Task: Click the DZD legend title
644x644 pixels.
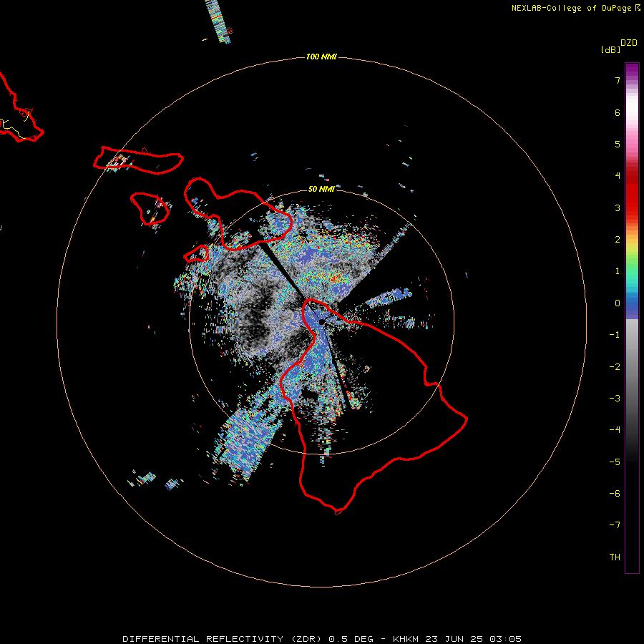Action: point(629,43)
